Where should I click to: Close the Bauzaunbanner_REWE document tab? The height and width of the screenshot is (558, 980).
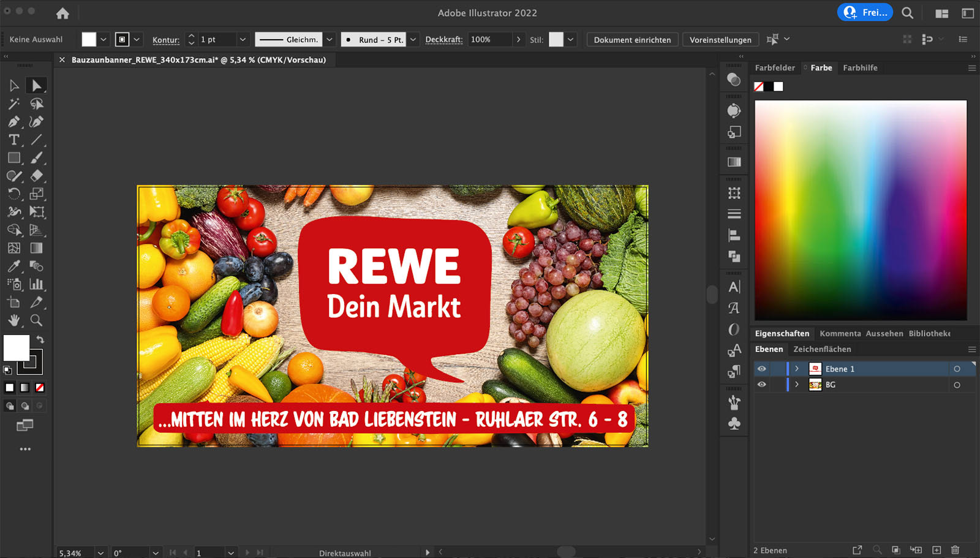(62, 60)
